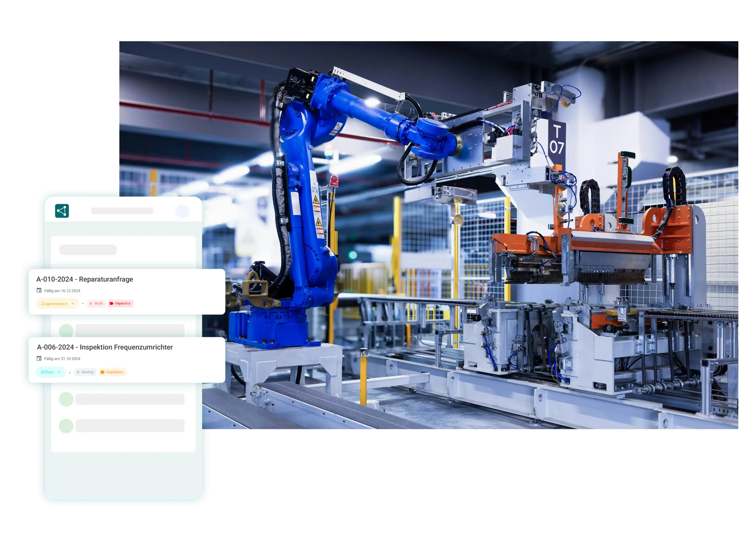Expand the Zugewiesen status dropdown
Image resolution: width=756 pixels, height=534 pixels.
(x=57, y=303)
